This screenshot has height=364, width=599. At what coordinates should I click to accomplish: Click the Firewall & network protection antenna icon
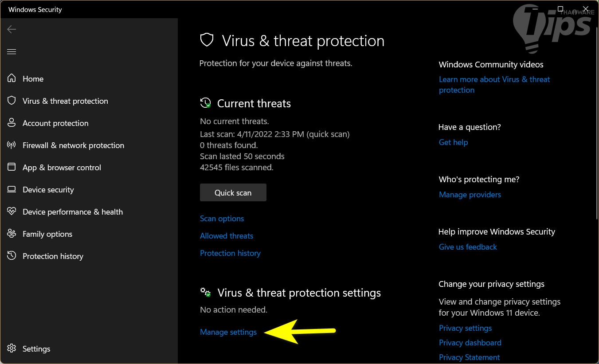[12, 145]
